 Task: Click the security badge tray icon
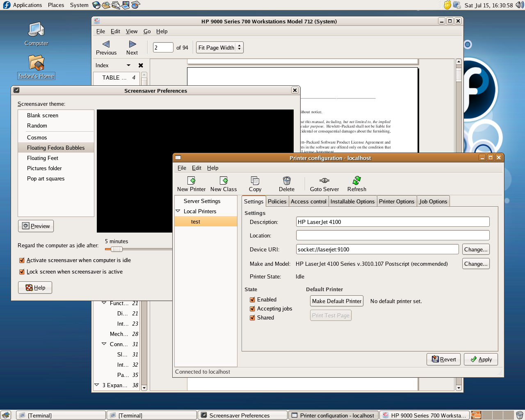pyautogui.click(x=447, y=5)
